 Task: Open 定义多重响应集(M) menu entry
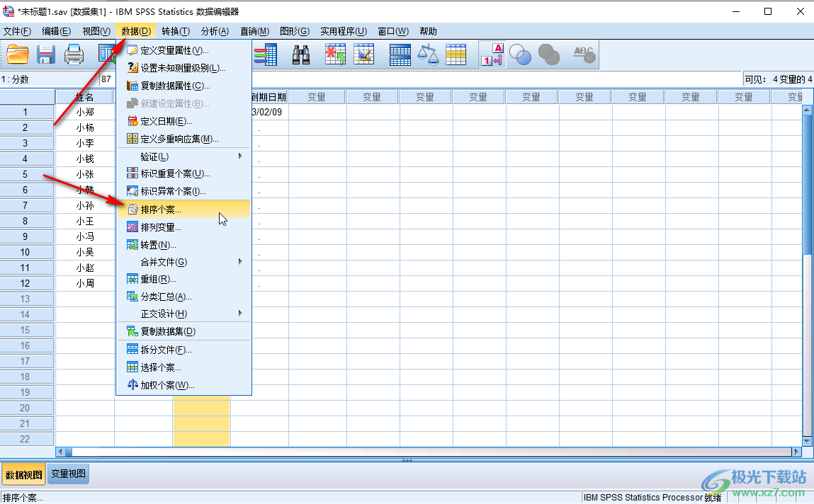pos(183,139)
